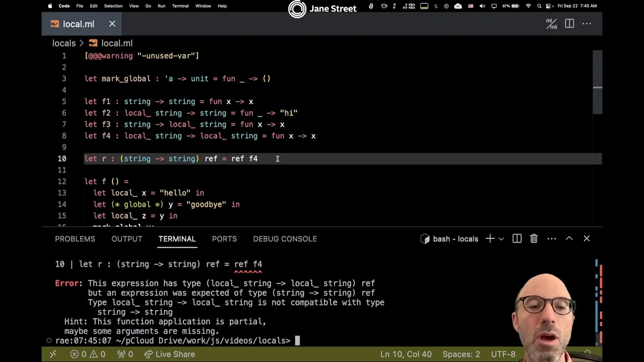Open the Apple menu
The width and height of the screenshot is (644, 362).
click(x=50, y=6)
